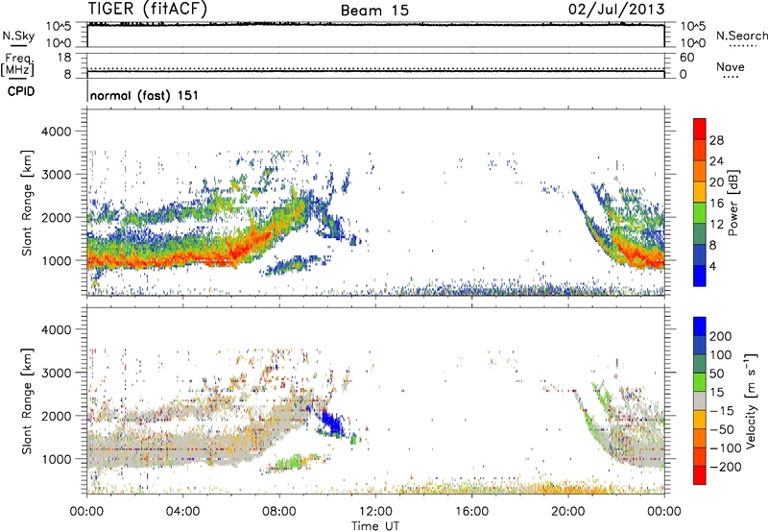
Task: Click the gray band of Velocity colorbar
Action: coord(700,400)
